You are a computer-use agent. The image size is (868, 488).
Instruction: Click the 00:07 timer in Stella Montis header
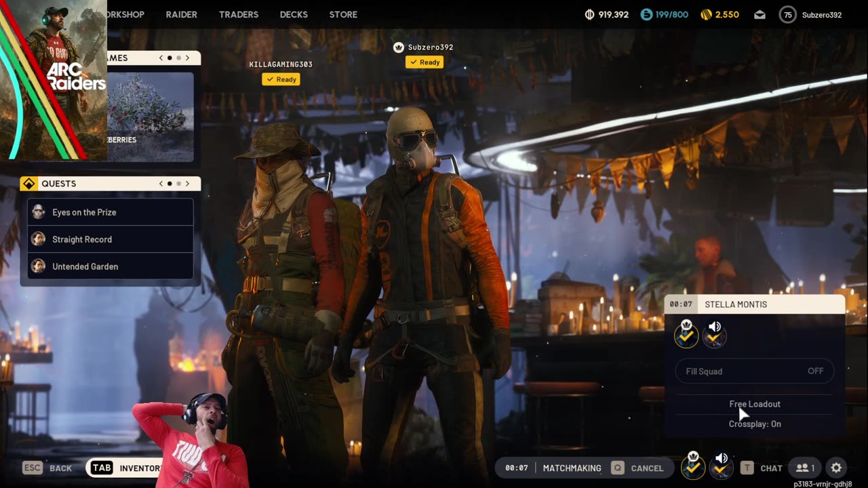click(681, 304)
